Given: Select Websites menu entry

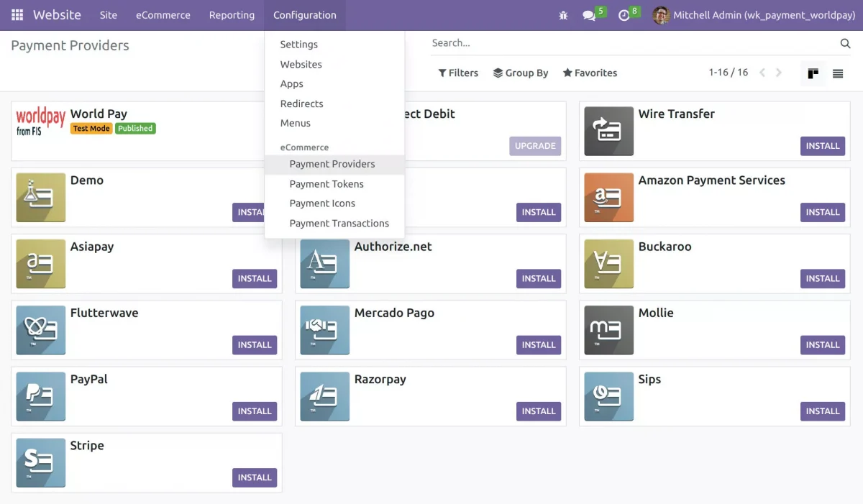Looking at the screenshot, I should [334, 64].
